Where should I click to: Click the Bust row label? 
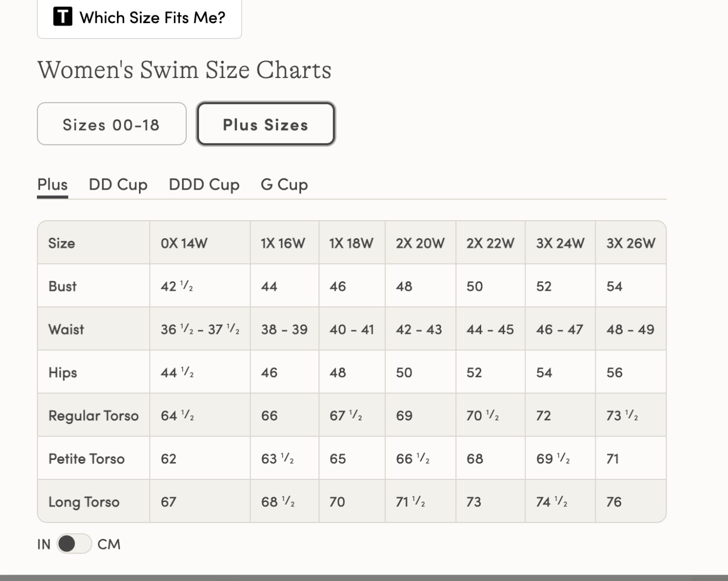(63, 287)
